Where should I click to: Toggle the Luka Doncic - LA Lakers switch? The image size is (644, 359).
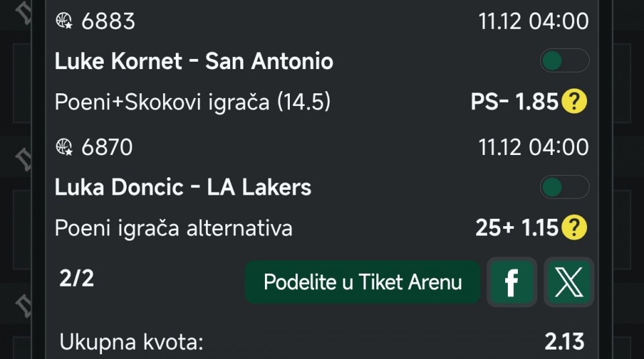564,187
